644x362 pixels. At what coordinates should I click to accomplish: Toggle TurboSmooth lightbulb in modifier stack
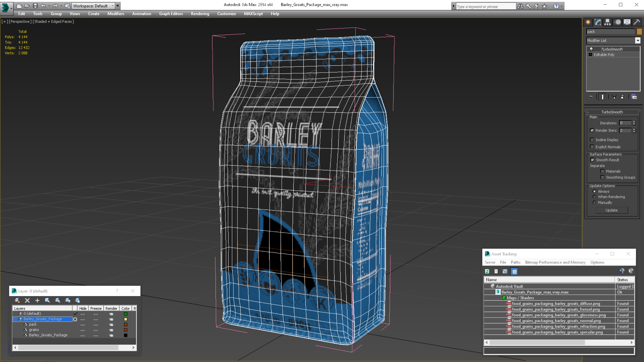pyautogui.click(x=591, y=49)
